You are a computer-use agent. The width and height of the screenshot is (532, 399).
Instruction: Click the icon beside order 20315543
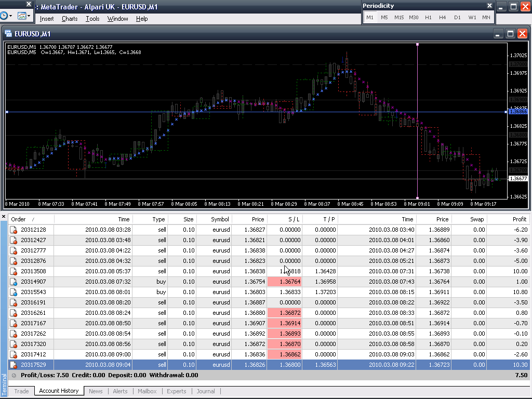(14, 292)
